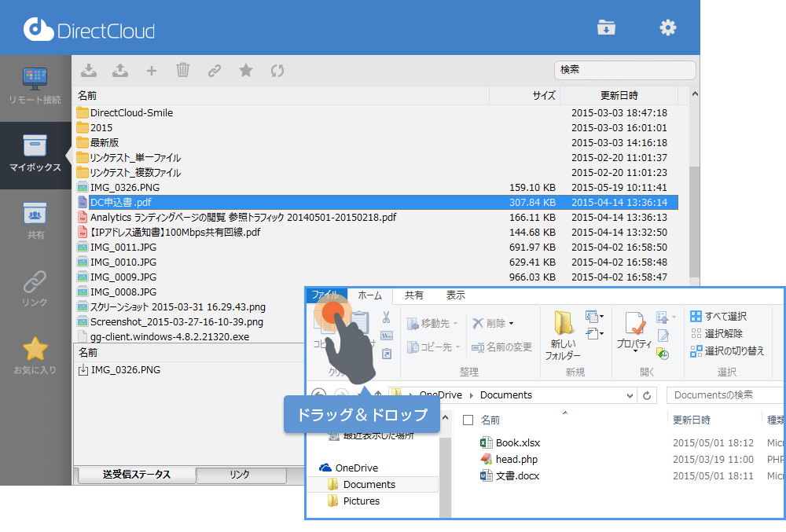Click the trash delete icon
786x532 pixels.
183,70
